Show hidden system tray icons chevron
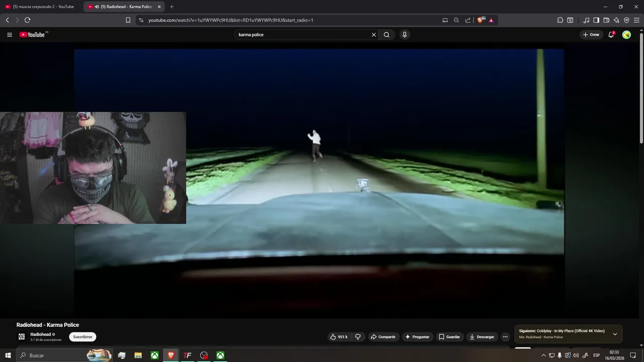Screen dimensions: 644x362 [x=543, y=355]
